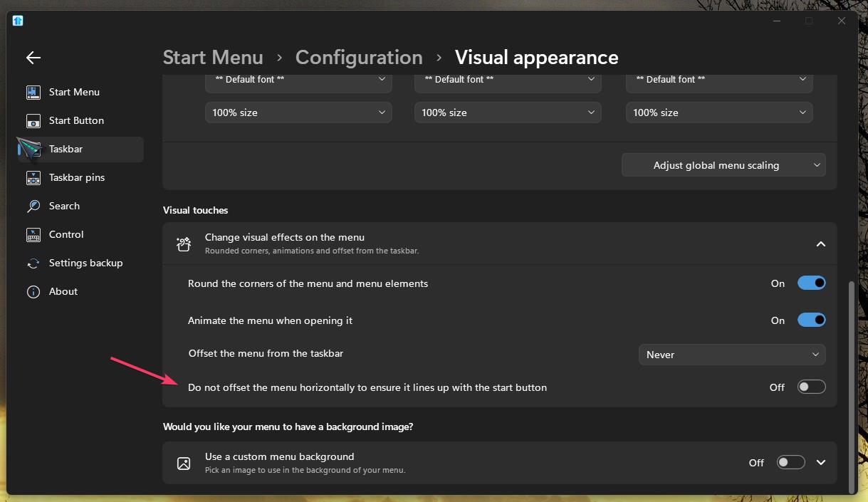Screen dimensions: 868x502
Task: Collapse the Change visual effects section
Action: [820, 244]
